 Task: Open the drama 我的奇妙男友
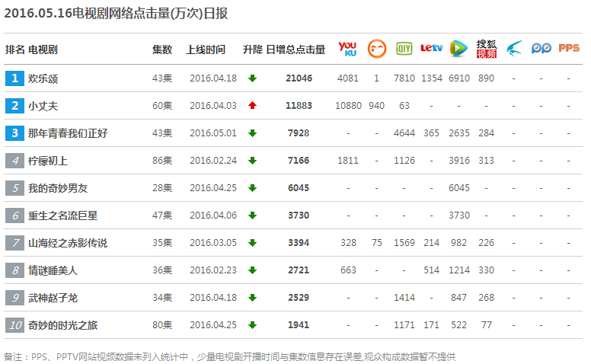click(58, 188)
